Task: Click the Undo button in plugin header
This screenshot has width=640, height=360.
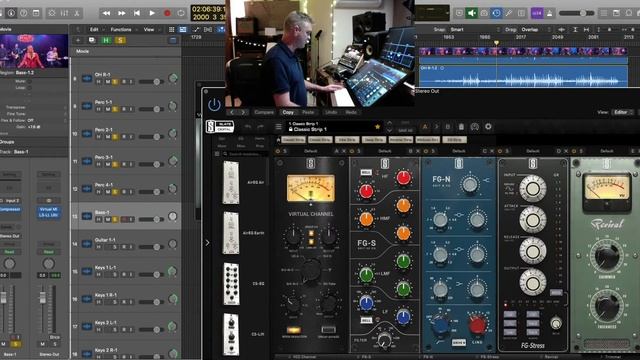Action: [331, 112]
